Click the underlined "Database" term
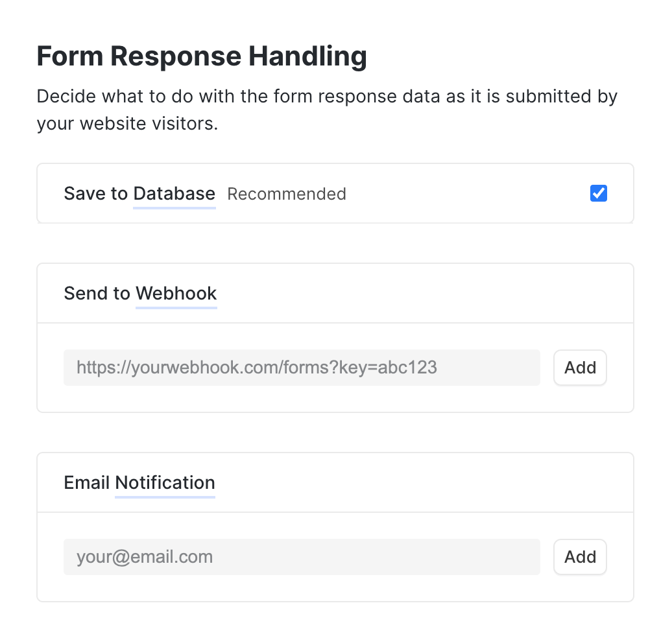672x625 pixels. [x=174, y=193]
